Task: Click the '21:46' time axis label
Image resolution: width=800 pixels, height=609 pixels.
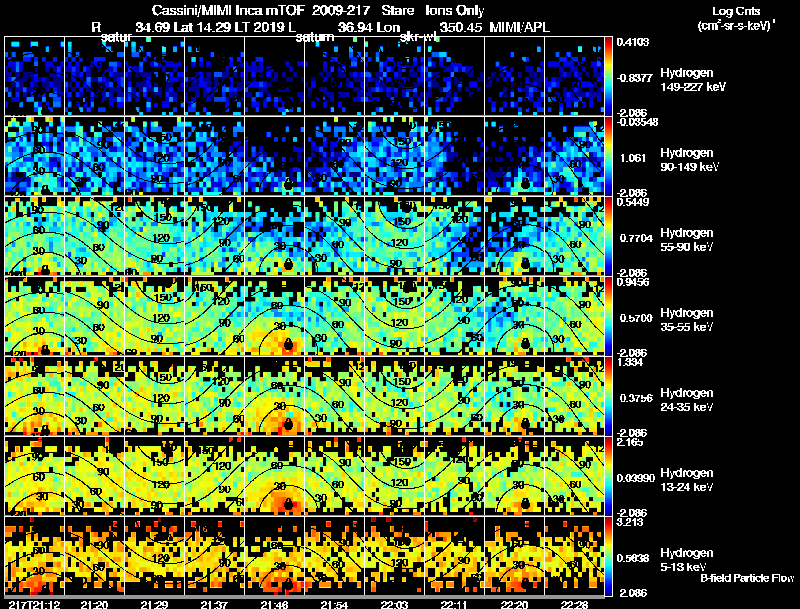Action: [274, 604]
